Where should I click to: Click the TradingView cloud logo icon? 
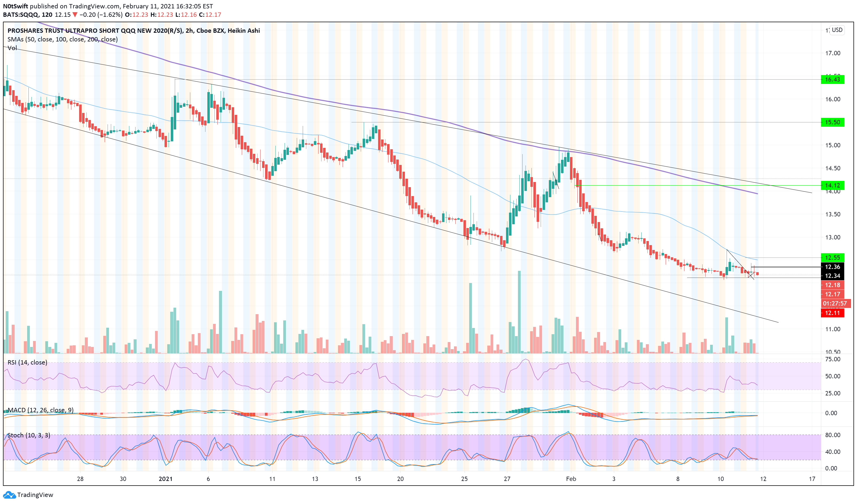click(9, 495)
